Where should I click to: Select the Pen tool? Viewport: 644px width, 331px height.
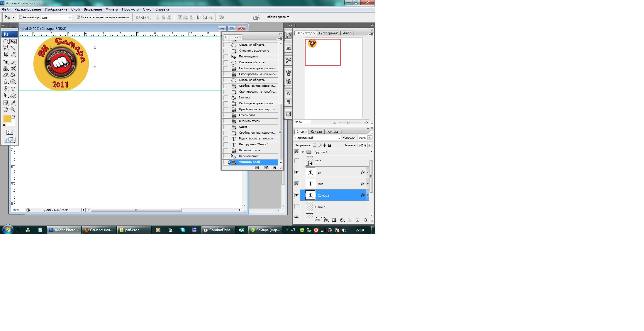6,89
